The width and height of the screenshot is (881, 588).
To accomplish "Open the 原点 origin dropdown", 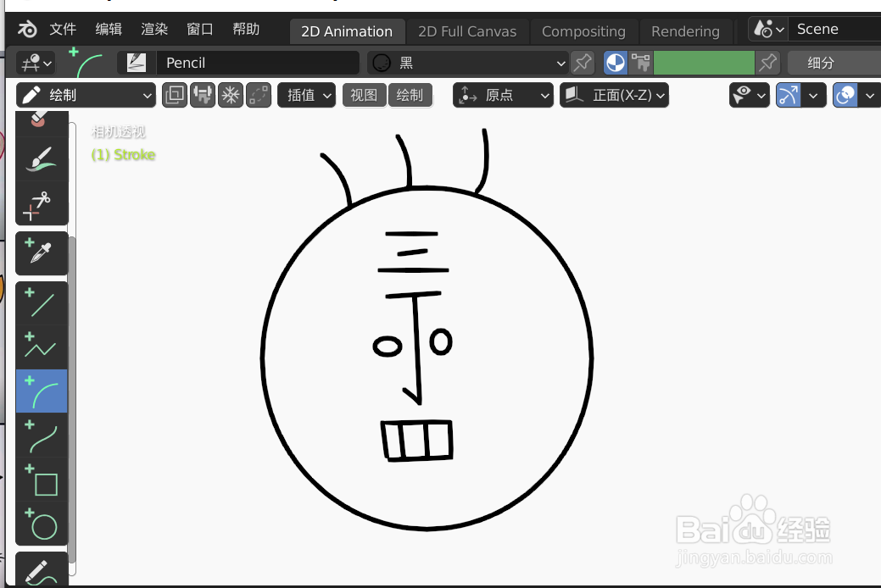I will pyautogui.click(x=503, y=95).
